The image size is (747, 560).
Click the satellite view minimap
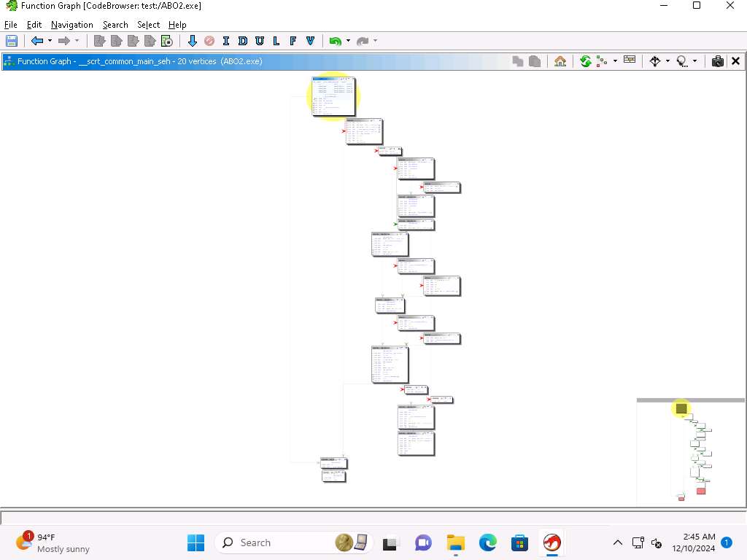click(690, 454)
